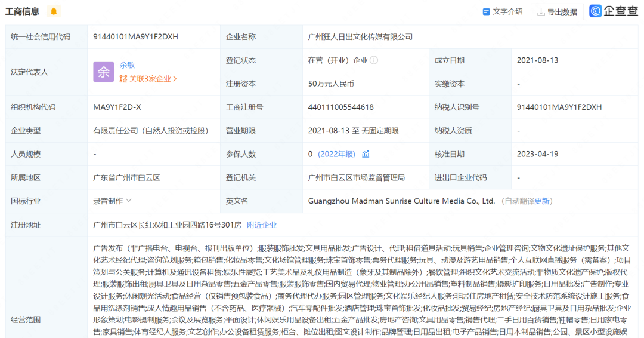Viewport: 644px width, 338px height.
Task: Open legal representative 余敏's profile link
Action: 127,65
